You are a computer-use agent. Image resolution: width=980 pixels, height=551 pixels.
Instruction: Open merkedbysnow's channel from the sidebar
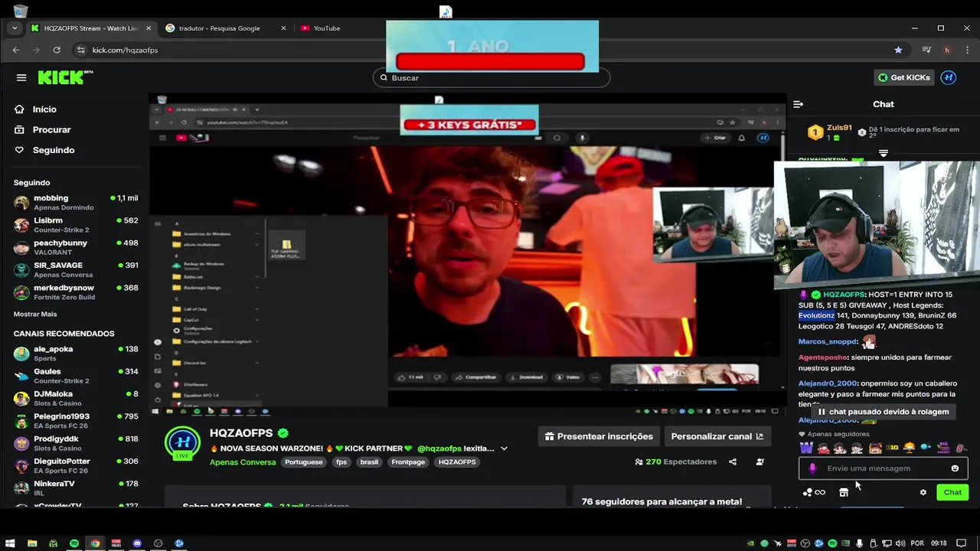[75, 292]
